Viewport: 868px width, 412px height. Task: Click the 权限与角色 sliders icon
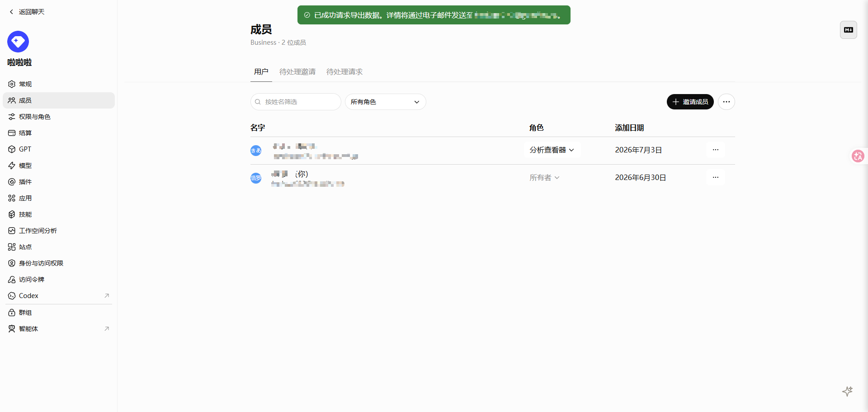12,117
